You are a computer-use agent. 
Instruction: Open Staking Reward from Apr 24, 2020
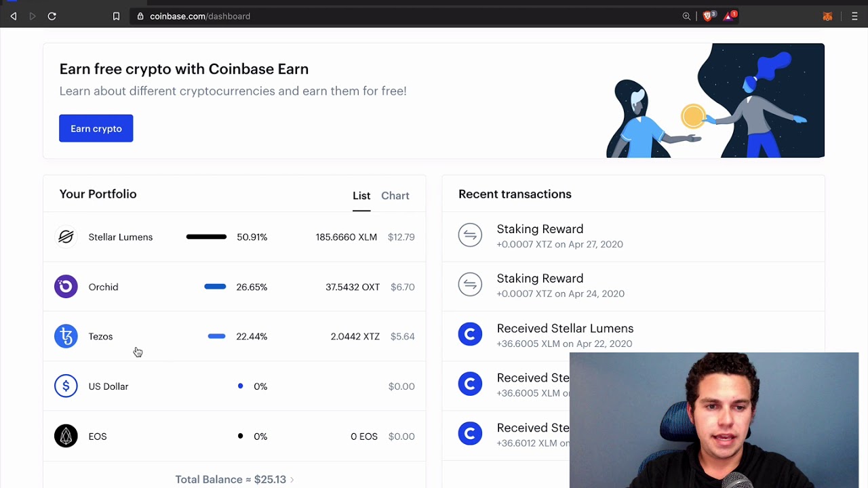coord(633,285)
